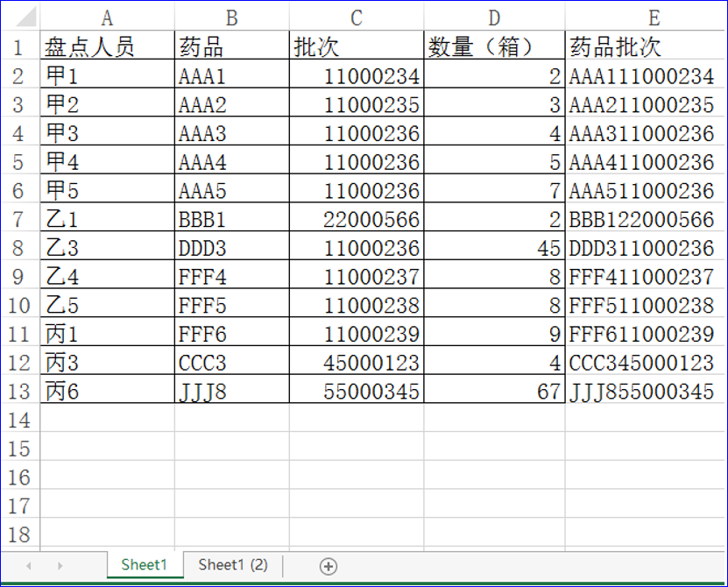The height and width of the screenshot is (587, 728).
Task: Select cell containing 55000345
Action: point(357,391)
